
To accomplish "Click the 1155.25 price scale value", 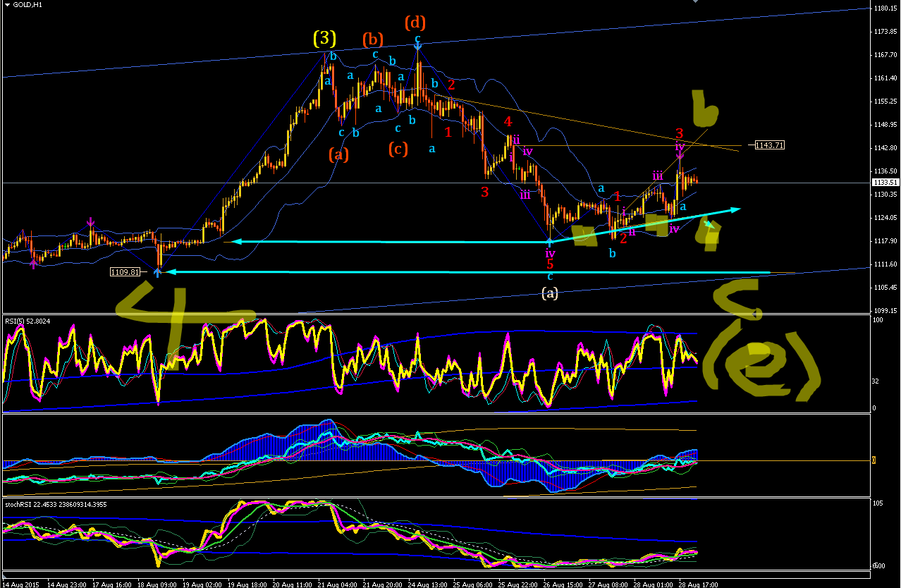I will pos(884,102).
